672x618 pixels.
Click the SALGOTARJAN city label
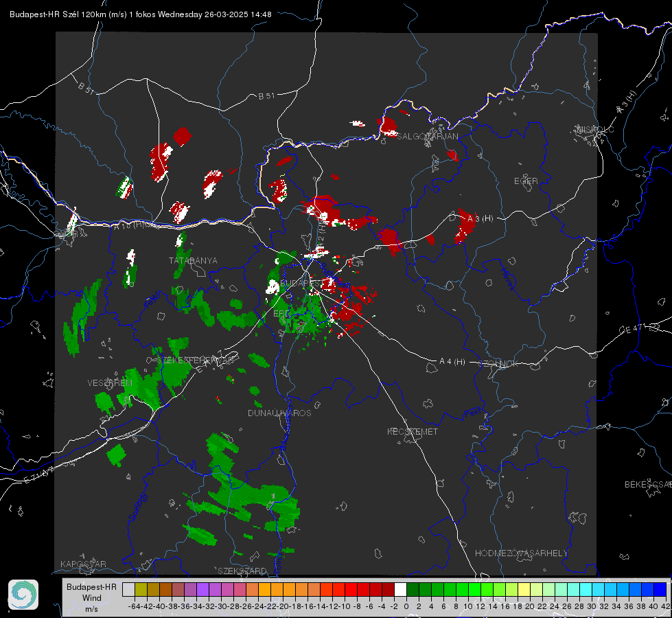point(427,137)
